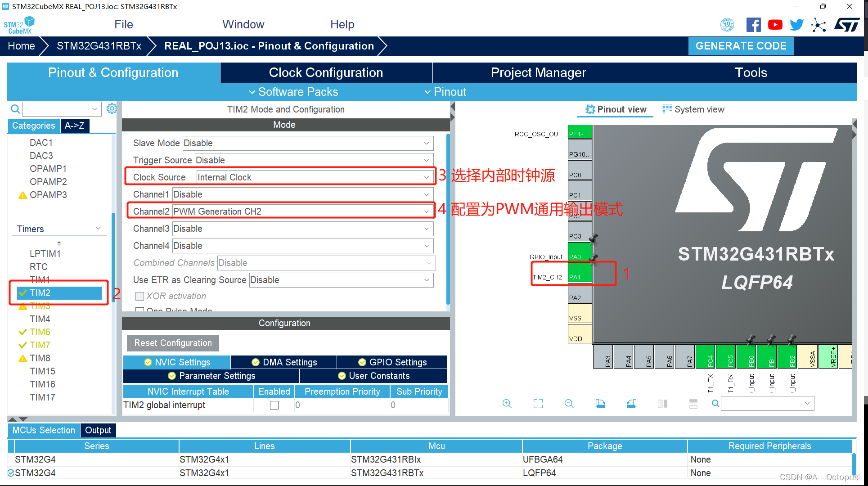Open the Channel1 dropdown
Image resolution: width=868 pixels, height=486 pixels.
click(303, 194)
